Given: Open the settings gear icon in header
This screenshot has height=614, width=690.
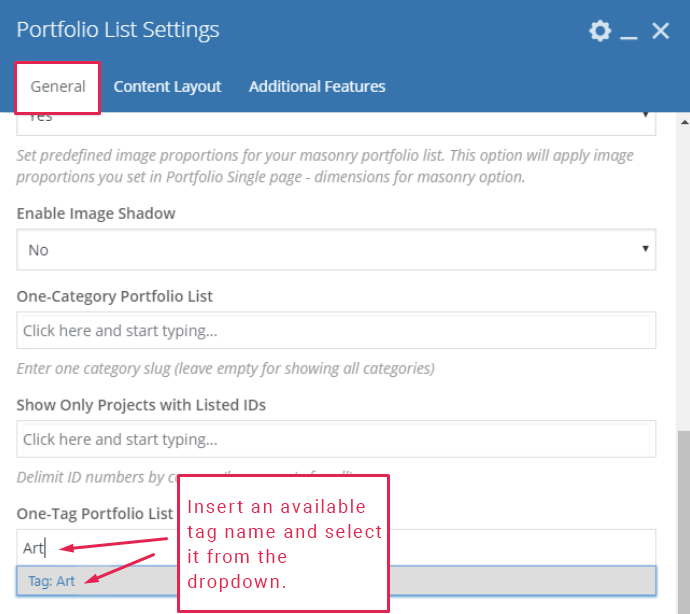Looking at the screenshot, I should click(600, 31).
